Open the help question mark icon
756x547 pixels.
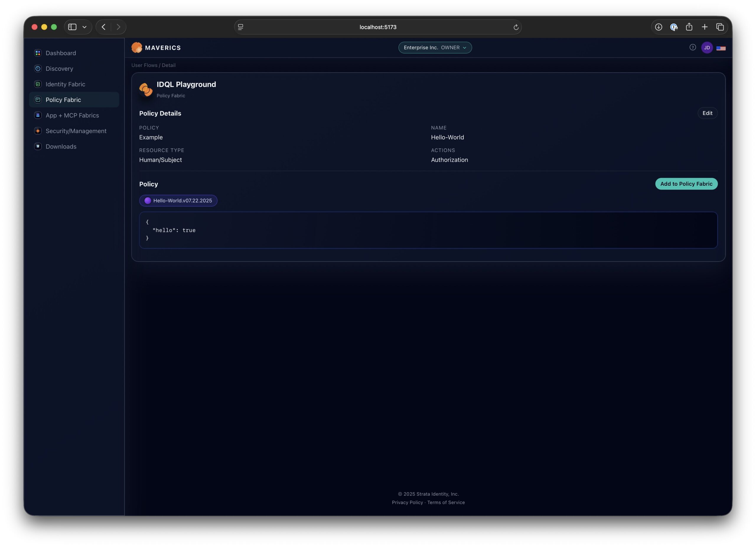coord(692,48)
